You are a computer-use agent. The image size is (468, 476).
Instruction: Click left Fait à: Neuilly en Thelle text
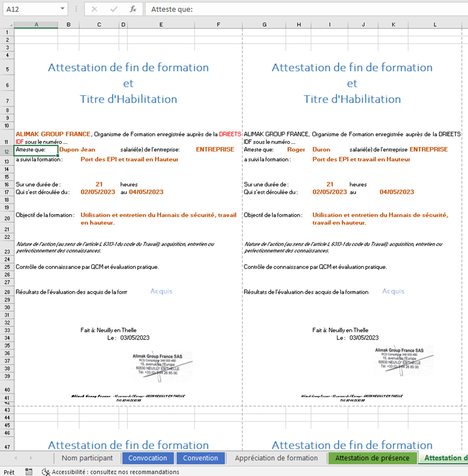coord(108,330)
